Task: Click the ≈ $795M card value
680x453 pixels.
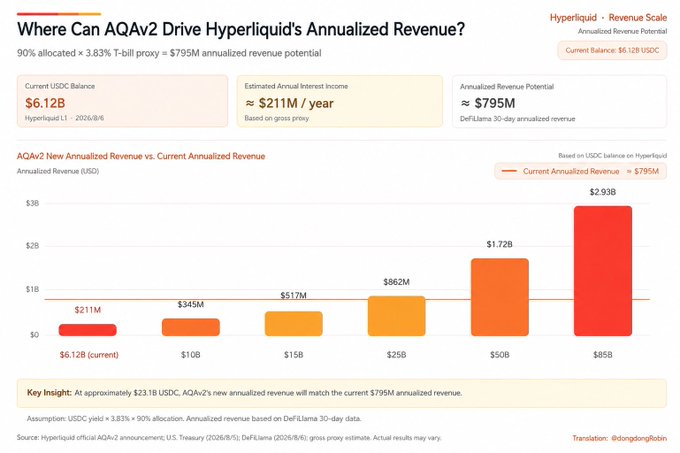Action: [x=488, y=103]
